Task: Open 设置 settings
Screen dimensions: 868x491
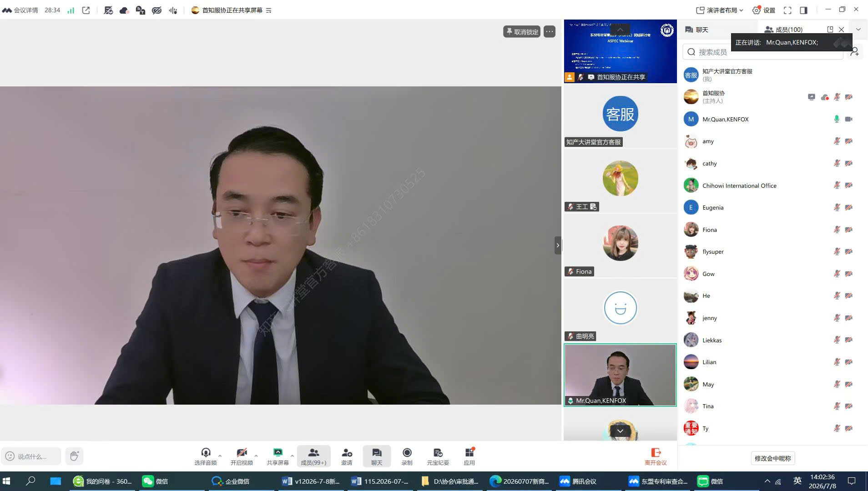Action: (x=764, y=10)
